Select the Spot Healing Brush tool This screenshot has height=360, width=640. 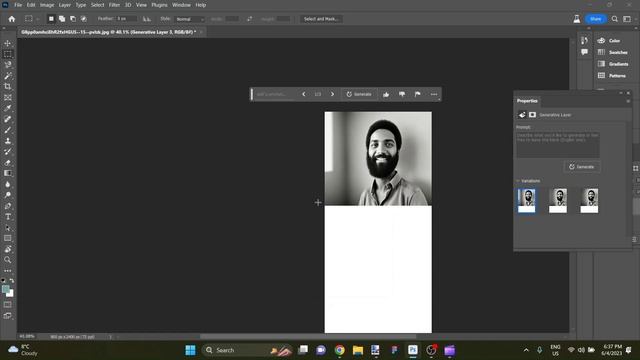8,119
